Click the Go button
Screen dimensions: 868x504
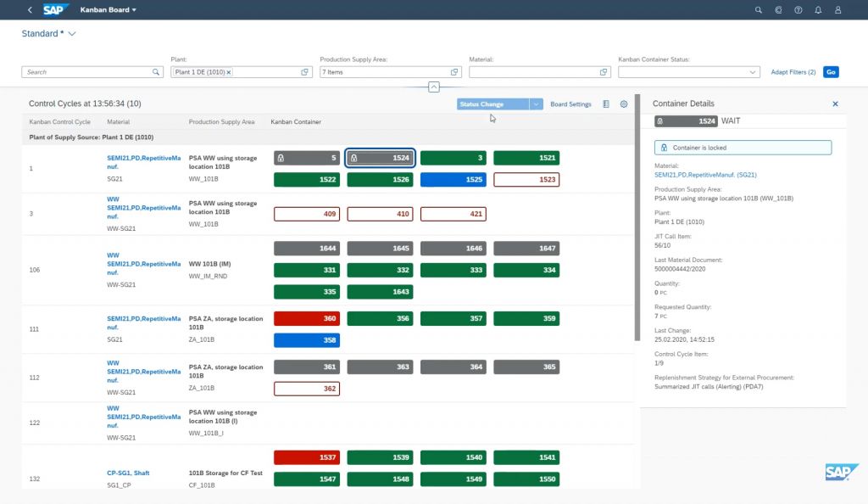click(x=831, y=72)
